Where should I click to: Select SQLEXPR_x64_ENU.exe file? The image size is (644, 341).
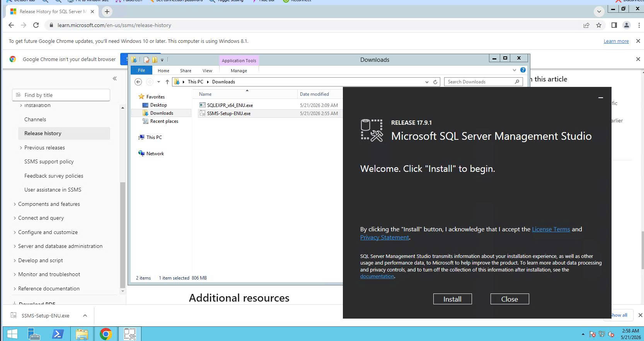pyautogui.click(x=230, y=105)
